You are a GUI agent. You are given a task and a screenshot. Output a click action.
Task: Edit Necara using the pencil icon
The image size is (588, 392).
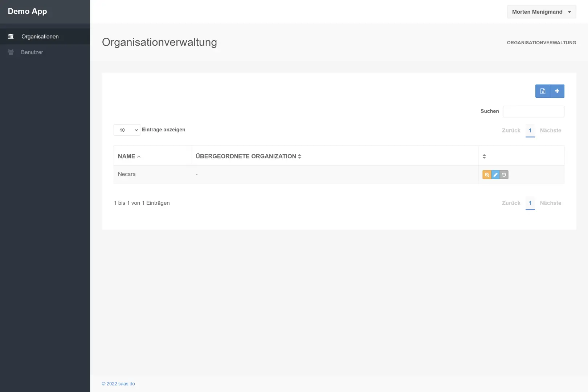pos(495,175)
